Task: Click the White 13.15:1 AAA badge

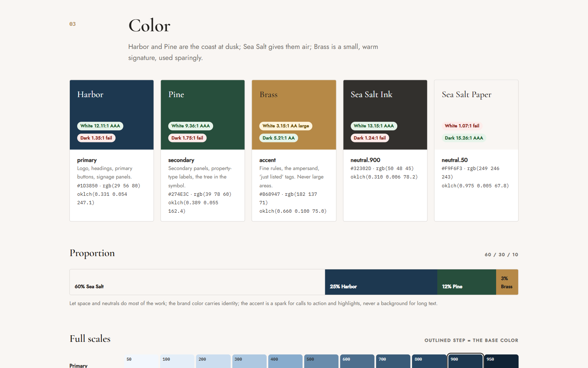Action: tap(374, 126)
